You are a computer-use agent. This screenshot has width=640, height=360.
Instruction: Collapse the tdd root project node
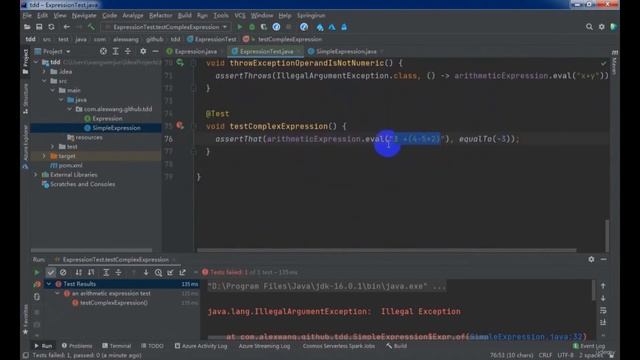tap(37, 62)
